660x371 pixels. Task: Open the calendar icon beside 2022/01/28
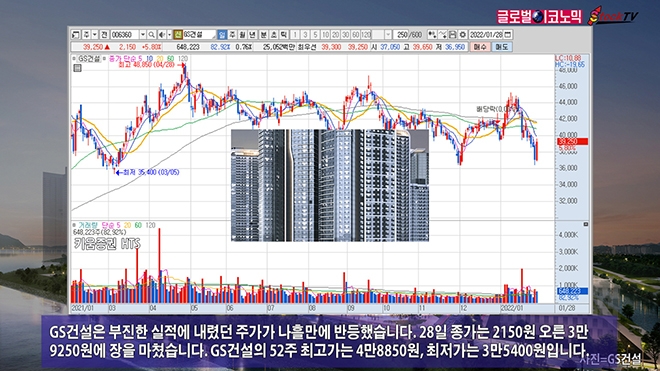click(x=508, y=35)
